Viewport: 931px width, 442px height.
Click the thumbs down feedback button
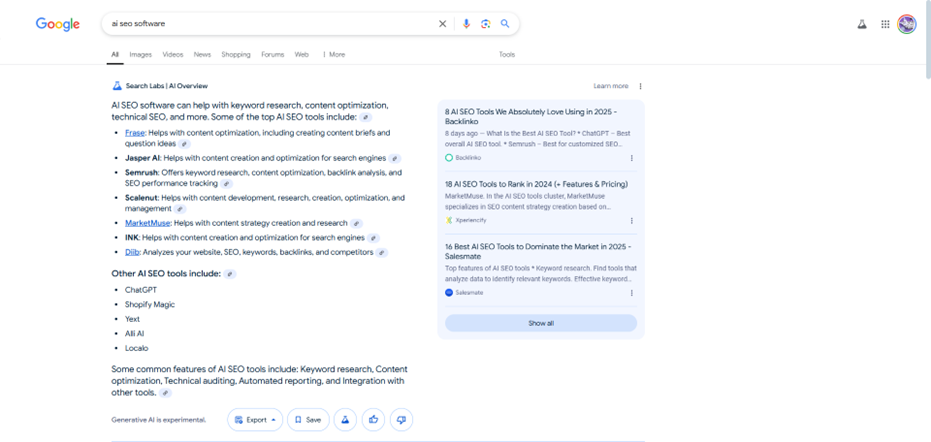pos(401,420)
